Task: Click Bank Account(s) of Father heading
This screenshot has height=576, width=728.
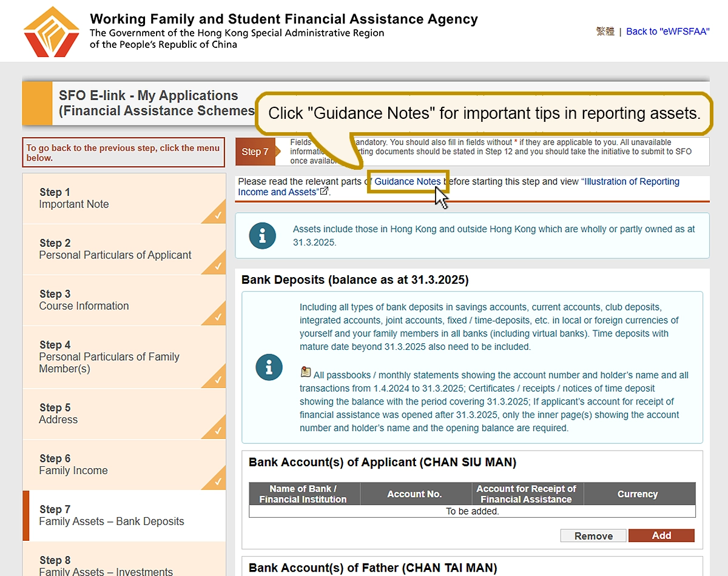Action: pos(372,568)
